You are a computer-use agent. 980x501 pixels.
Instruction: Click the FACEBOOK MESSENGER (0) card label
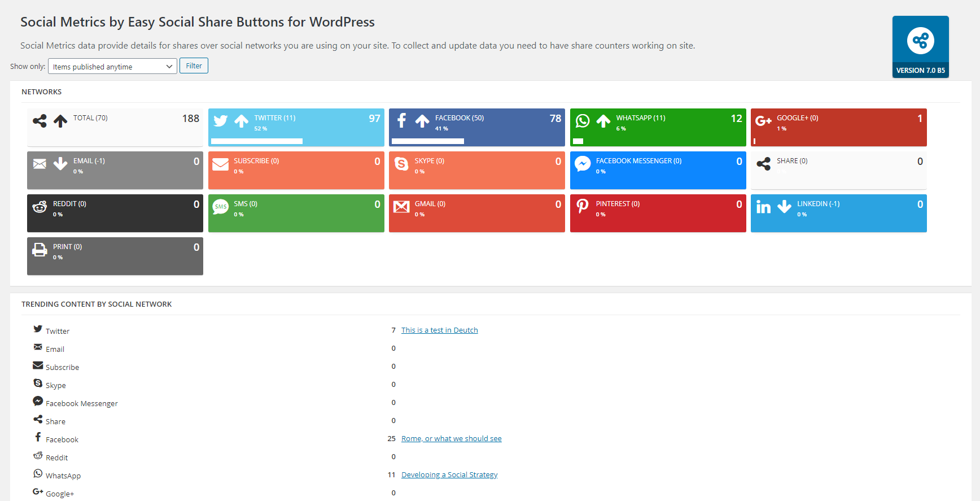[x=639, y=161]
